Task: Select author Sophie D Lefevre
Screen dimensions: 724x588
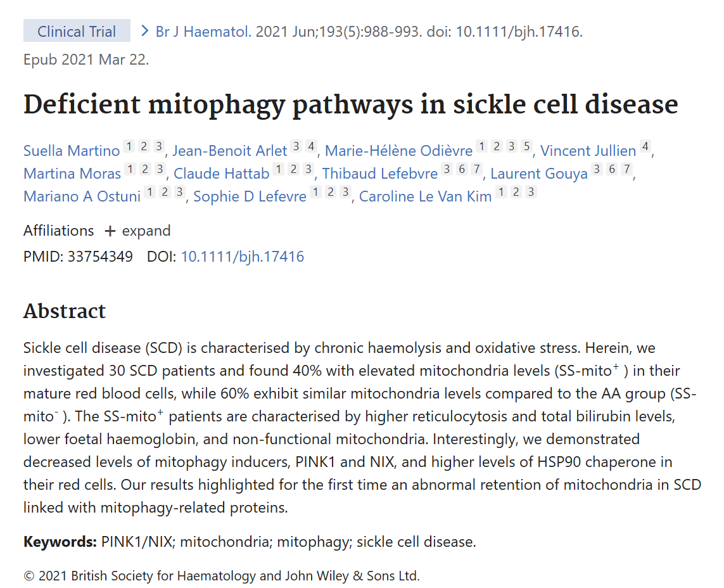Action: (x=250, y=196)
